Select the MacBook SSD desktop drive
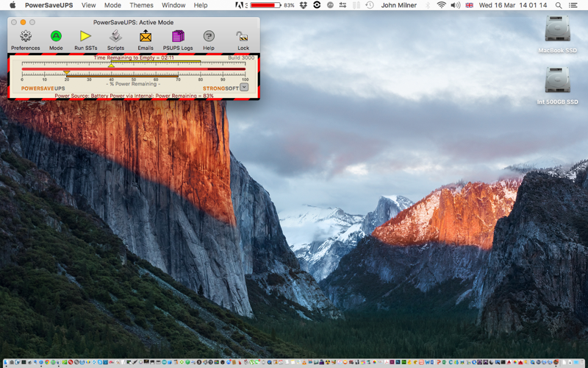Image resolution: width=588 pixels, height=368 pixels. [x=557, y=34]
